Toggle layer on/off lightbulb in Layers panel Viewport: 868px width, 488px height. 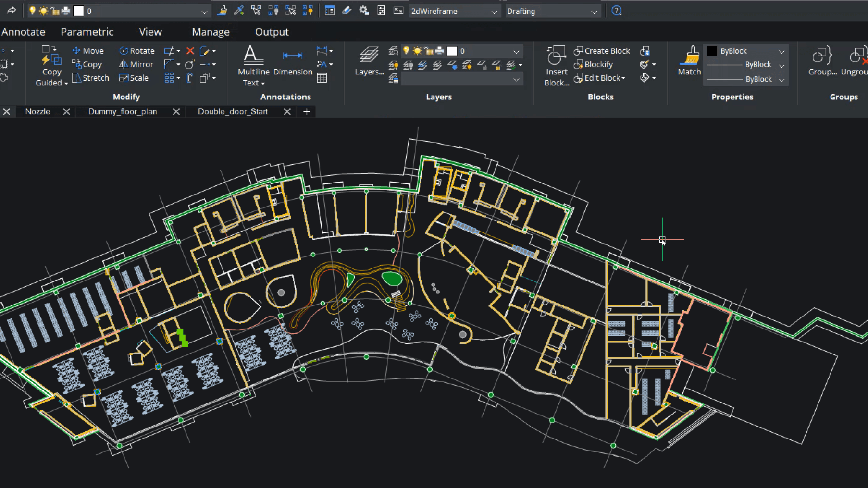coord(406,51)
